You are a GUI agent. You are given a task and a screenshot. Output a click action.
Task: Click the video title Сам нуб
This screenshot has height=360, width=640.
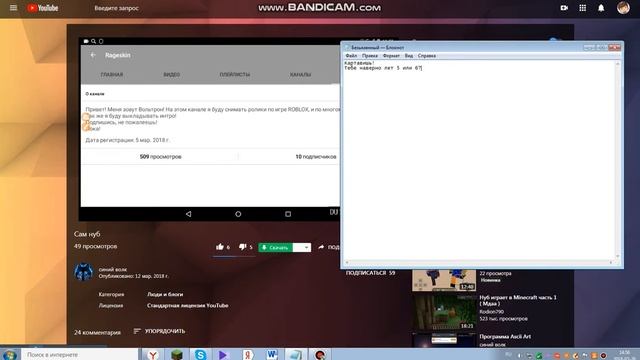tap(87, 234)
